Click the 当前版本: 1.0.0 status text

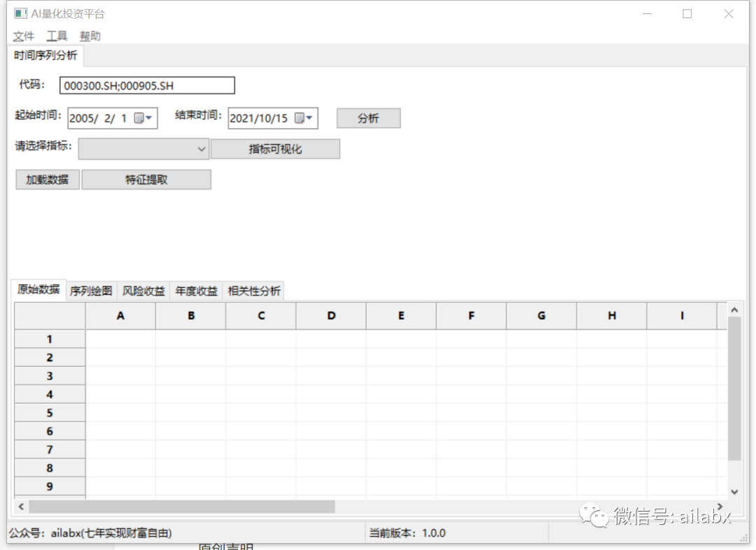407,533
